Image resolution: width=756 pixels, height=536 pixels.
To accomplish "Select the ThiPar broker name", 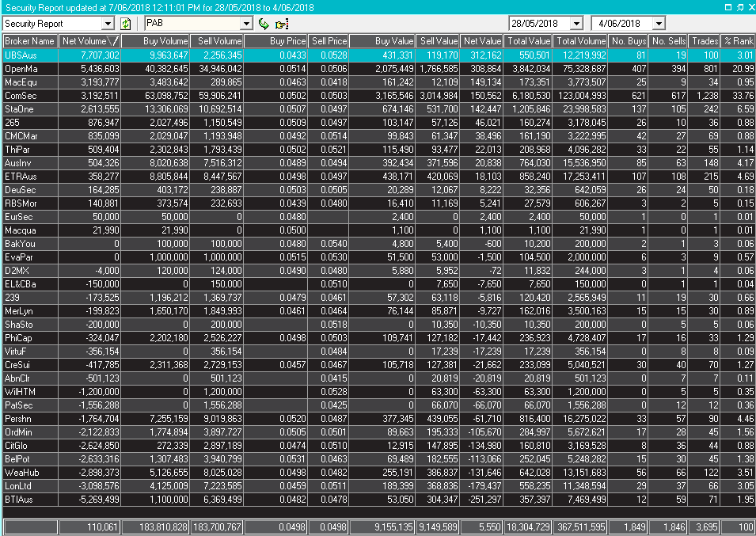I will click(19, 150).
